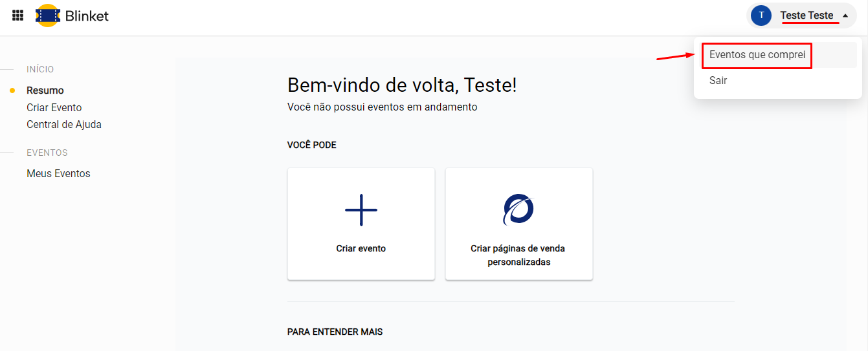Click the Teste Teste account name
The height and width of the screenshot is (351, 868).
point(807,16)
